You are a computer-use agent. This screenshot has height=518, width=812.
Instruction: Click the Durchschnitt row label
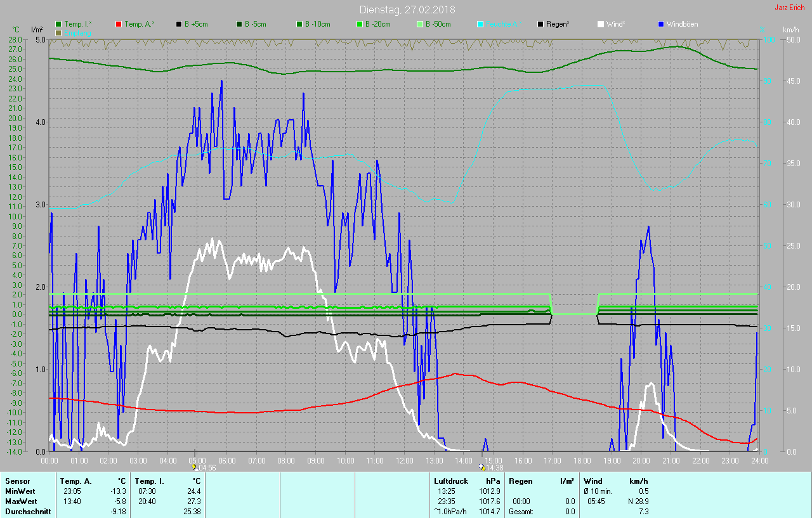pyautogui.click(x=27, y=512)
